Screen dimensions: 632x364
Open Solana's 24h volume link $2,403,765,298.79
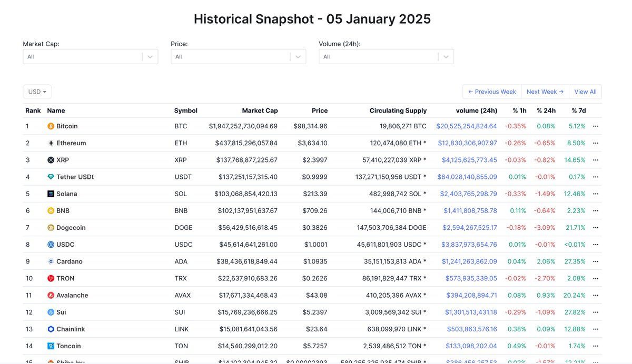[x=469, y=194]
